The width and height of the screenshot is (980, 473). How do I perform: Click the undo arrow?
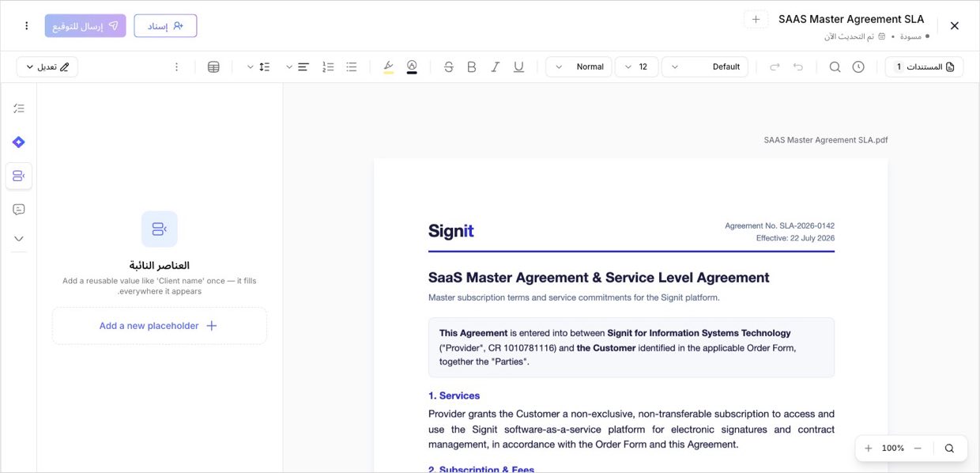pyautogui.click(x=798, y=67)
